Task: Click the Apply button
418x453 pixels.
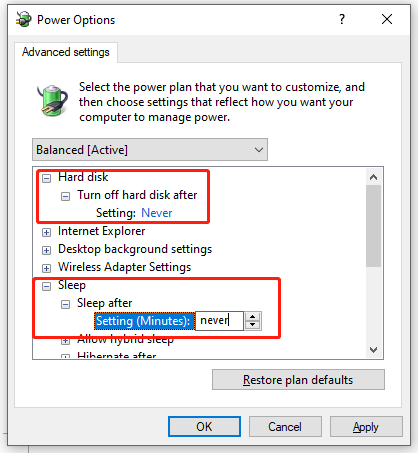Action: click(366, 427)
